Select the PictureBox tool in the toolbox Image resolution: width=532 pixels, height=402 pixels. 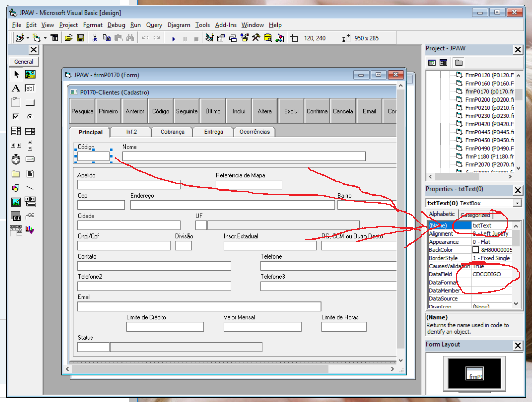pos(30,74)
